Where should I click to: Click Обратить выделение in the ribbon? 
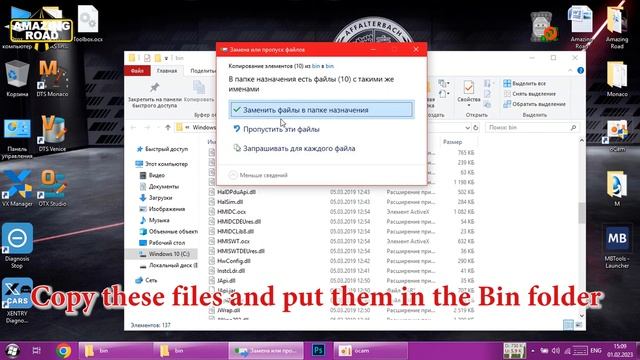[534, 104]
